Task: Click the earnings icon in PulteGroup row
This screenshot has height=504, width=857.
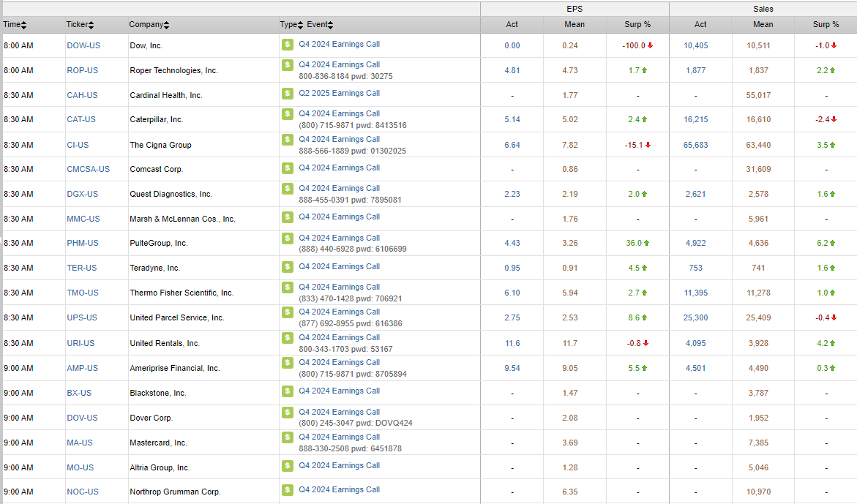Action: click(x=288, y=238)
